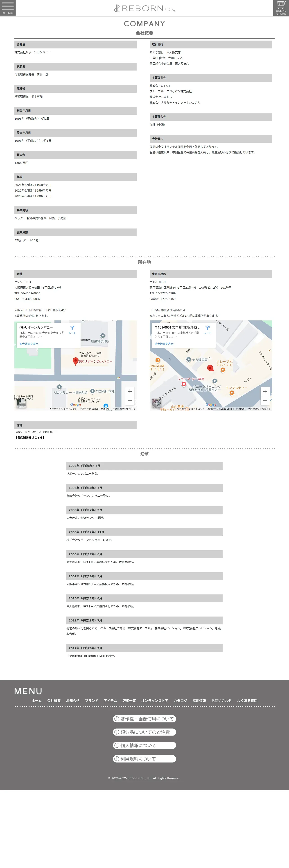This screenshot has height=868, width=289.
Task: Click the text SatiS むさし村山店(東京都)
Action: [x=34, y=432]
